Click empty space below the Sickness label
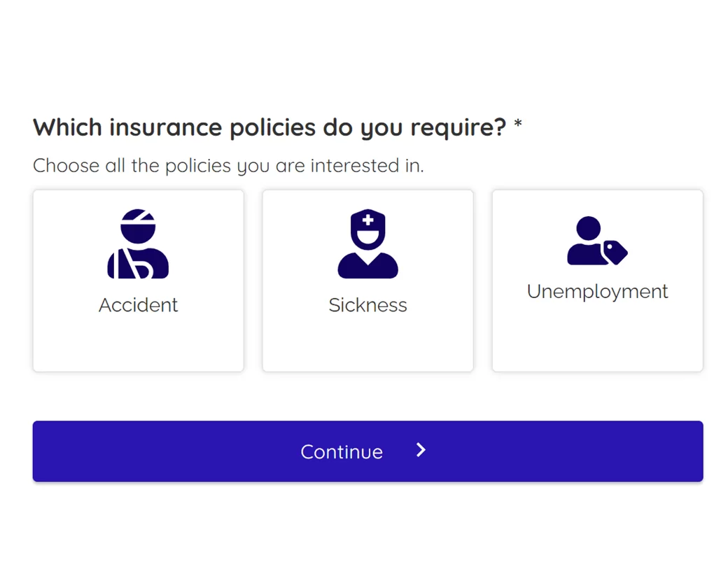The image size is (728, 571). pos(367,344)
